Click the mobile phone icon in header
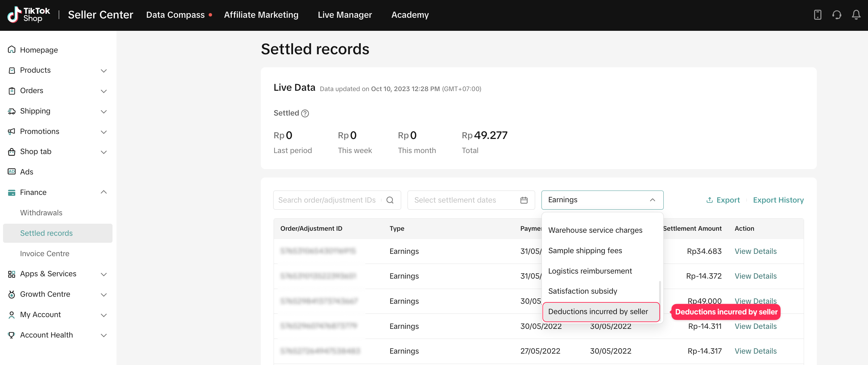Viewport: 868px width, 365px height. (x=817, y=15)
